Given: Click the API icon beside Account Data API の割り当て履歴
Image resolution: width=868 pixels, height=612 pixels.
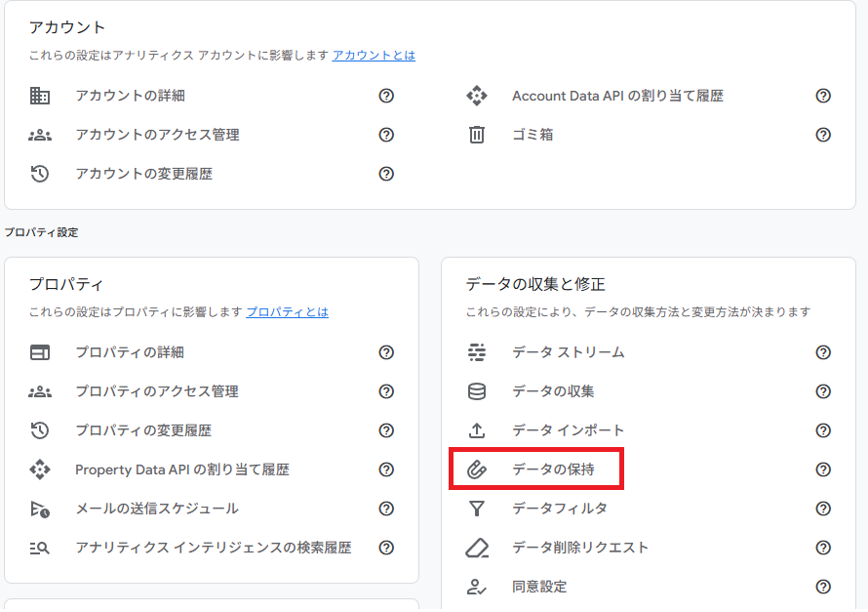Looking at the screenshot, I should pyautogui.click(x=477, y=96).
